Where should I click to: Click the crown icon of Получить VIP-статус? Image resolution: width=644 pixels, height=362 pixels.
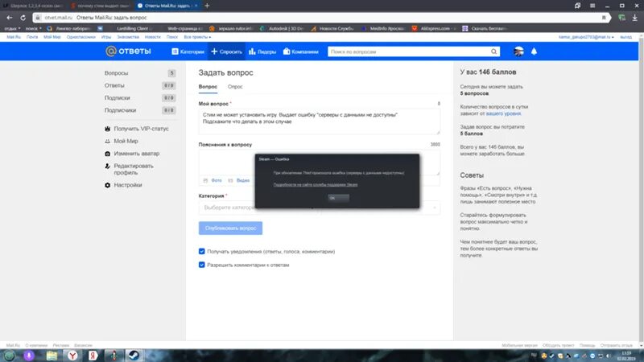[x=108, y=129]
